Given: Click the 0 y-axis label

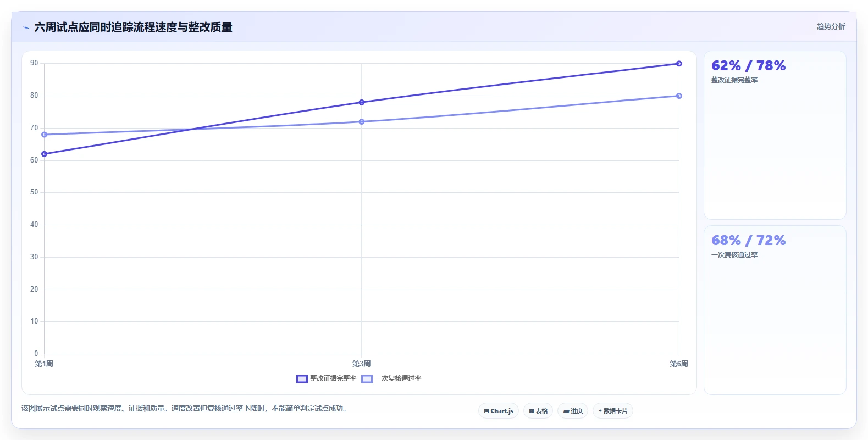Looking at the screenshot, I should [x=36, y=354].
